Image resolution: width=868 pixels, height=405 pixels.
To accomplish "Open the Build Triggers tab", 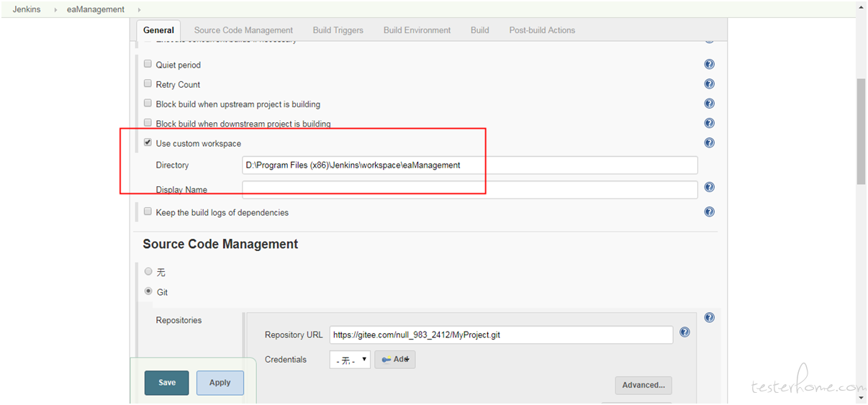I will point(338,30).
